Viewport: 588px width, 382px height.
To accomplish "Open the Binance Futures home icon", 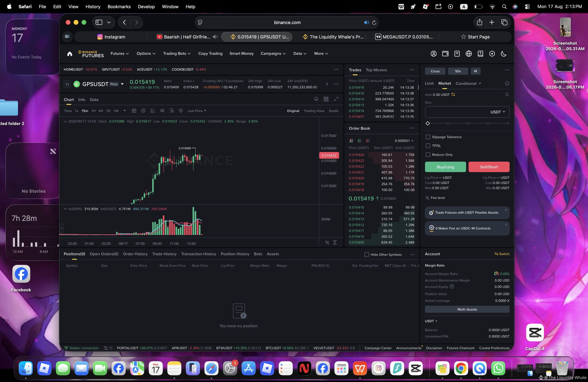I will (x=70, y=54).
